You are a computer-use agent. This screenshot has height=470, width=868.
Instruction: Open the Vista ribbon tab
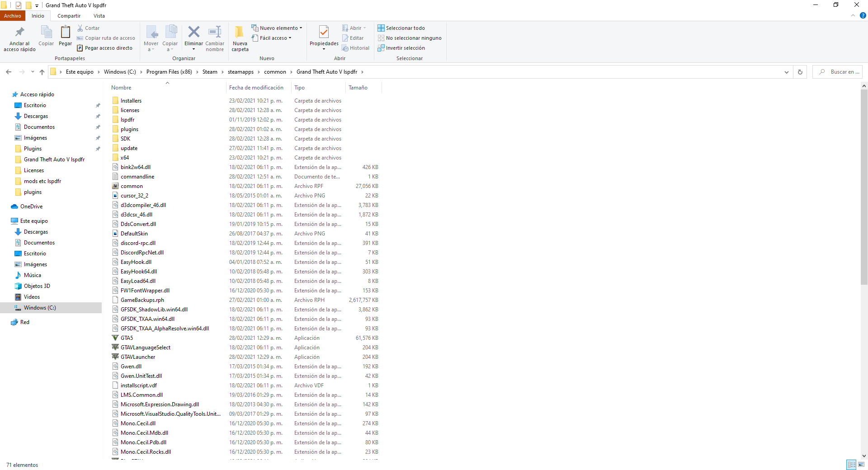[x=99, y=16]
